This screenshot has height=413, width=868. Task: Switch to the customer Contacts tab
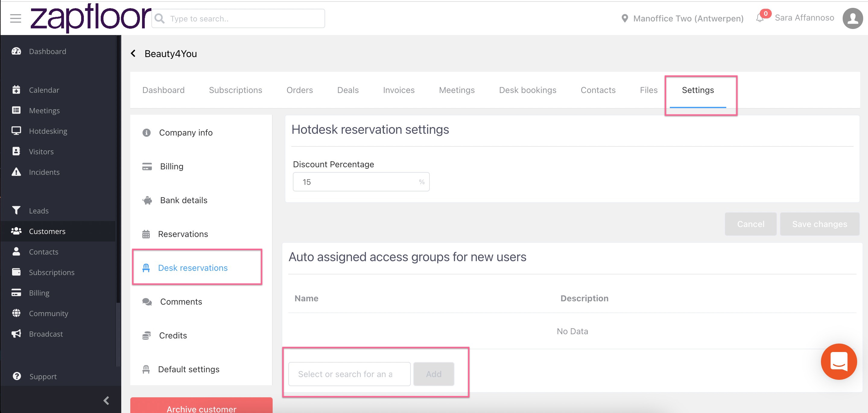(598, 90)
